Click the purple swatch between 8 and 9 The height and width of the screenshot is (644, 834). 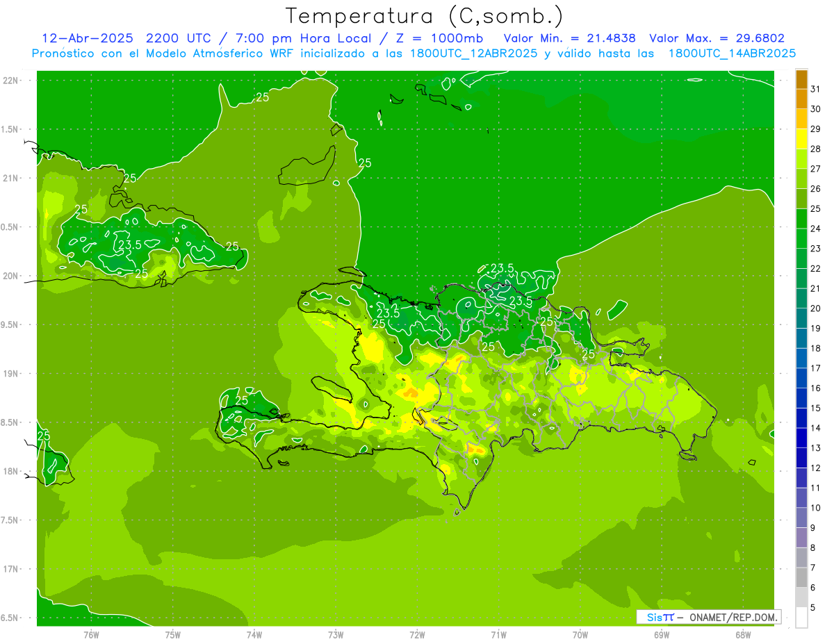[801, 538]
